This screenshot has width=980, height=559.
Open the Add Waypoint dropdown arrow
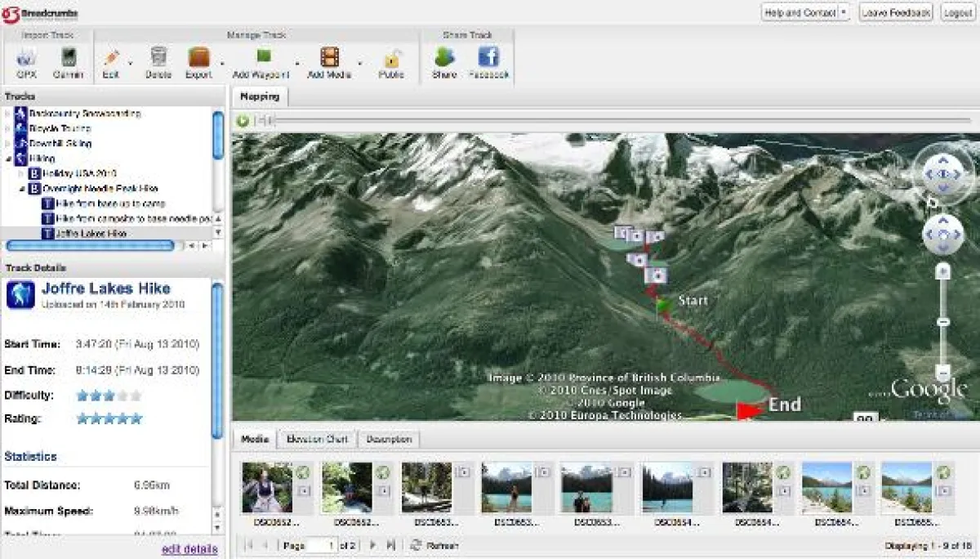pyautogui.click(x=296, y=63)
